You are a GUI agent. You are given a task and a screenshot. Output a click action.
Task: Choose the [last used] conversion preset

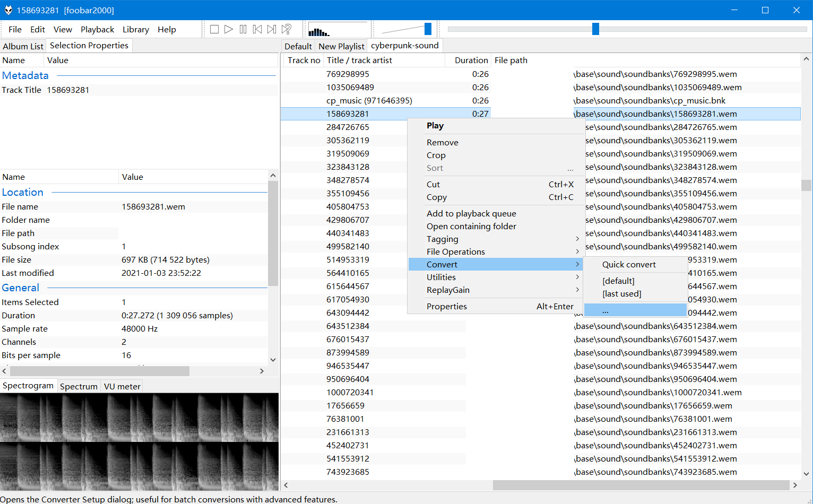point(635,293)
